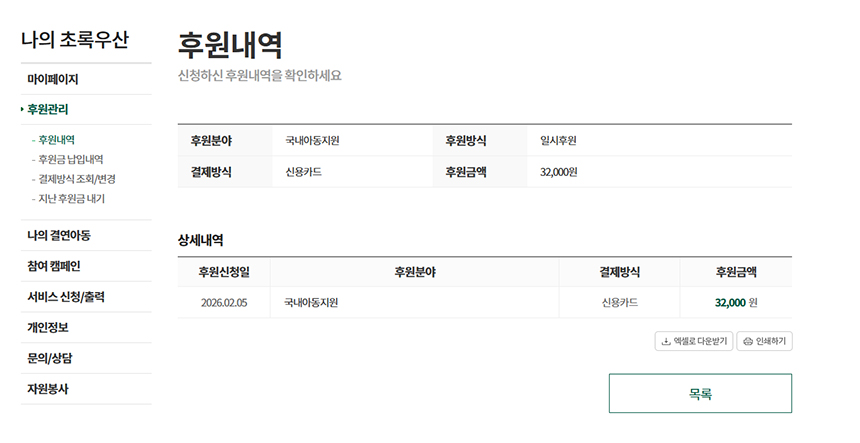Image resolution: width=860 pixels, height=443 pixels.
Task: Click the download icon for Excel export
Action: tap(665, 342)
